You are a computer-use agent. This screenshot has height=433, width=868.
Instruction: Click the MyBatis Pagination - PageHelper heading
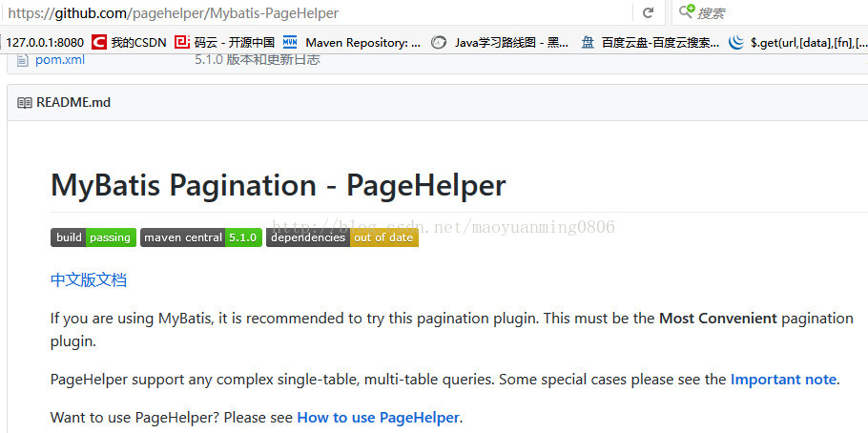tap(278, 185)
